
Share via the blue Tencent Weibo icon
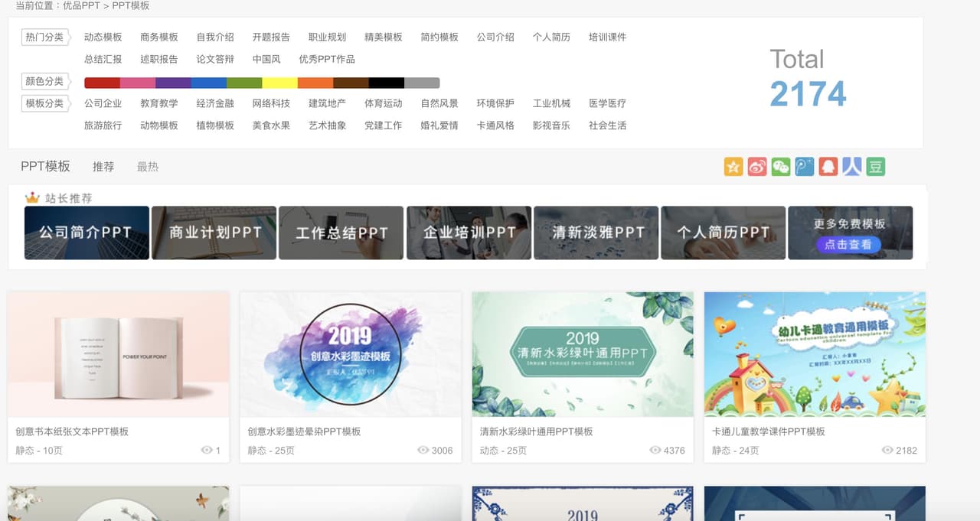804,166
